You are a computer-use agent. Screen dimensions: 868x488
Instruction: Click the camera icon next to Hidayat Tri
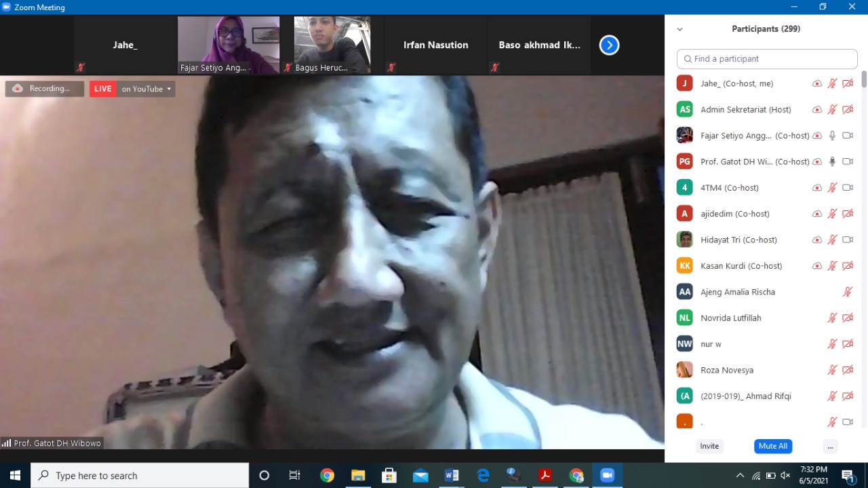(x=847, y=239)
